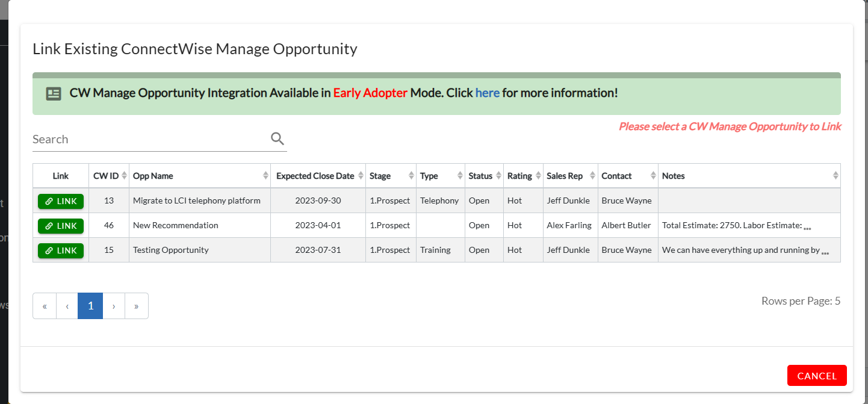Cancel the link opportunity dialog
Screen dimensions: 868x404
pos(817,376)
